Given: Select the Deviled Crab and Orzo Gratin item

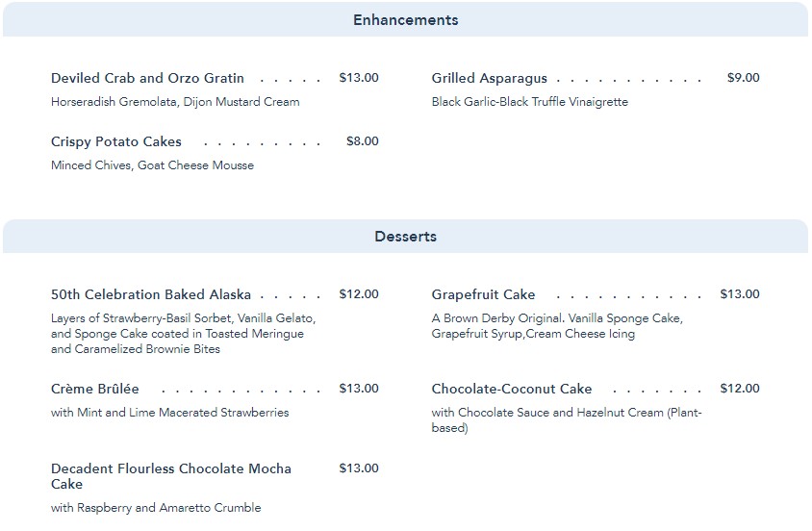Looking at the screenshot, I should click(x=147, y=79).
